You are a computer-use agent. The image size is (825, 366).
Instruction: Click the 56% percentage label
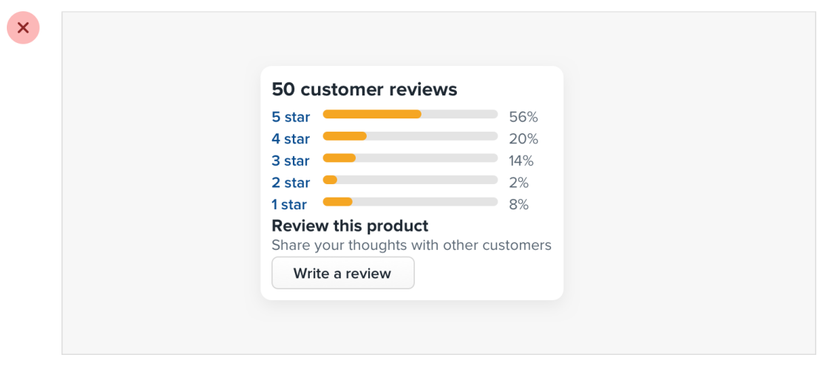(524, 117)
